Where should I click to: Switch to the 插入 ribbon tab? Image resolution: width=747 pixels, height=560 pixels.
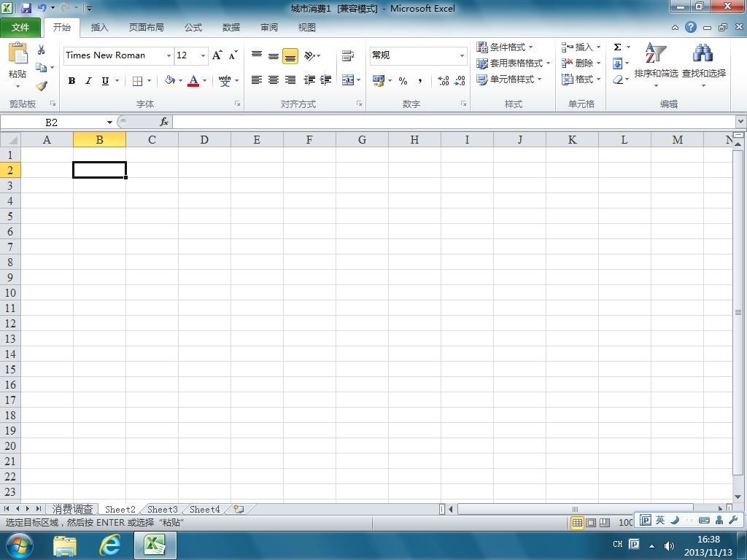(x=99, y=27)
